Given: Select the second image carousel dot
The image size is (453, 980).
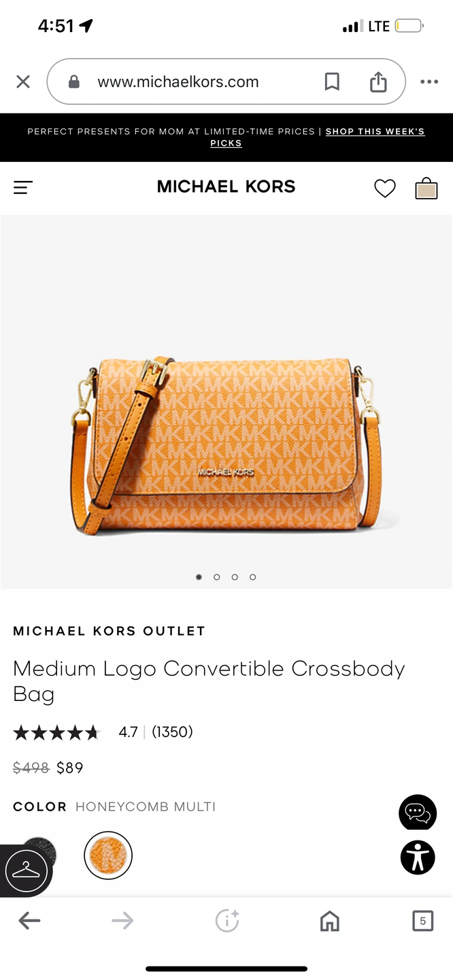Looking at the screenshot, I should coord(217,577).
